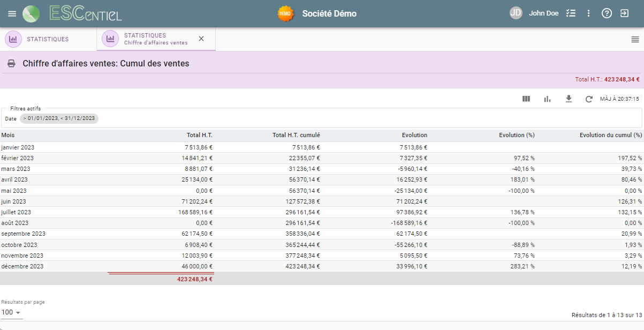Screen dimensions: 644x330
Task: Open the task checklist icon
Action: tap(571, 13)
